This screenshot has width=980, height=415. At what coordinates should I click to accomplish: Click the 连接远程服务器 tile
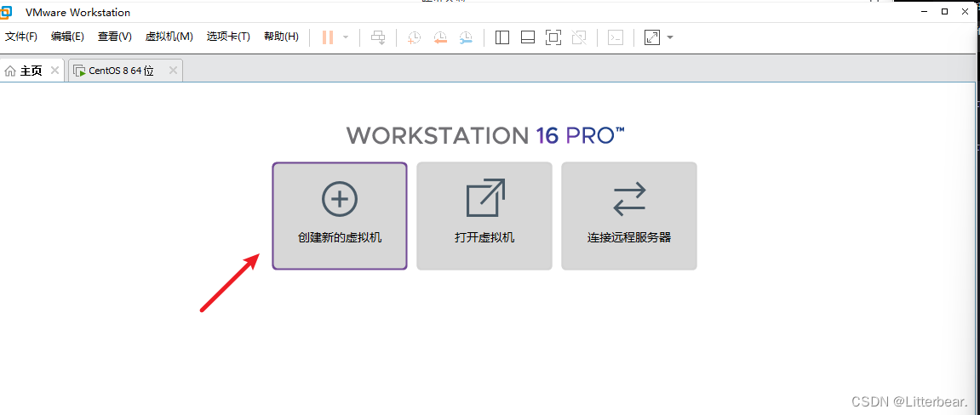point(628,216)
